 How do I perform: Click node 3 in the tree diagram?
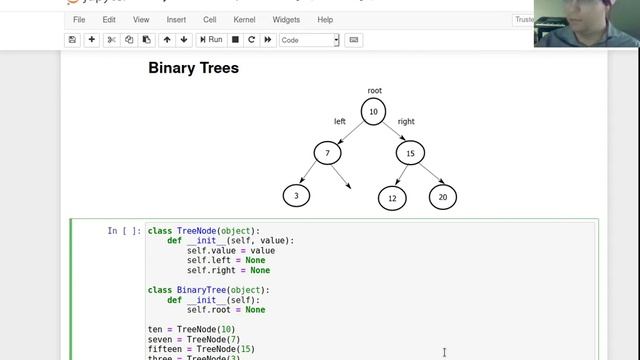[296, 196]
